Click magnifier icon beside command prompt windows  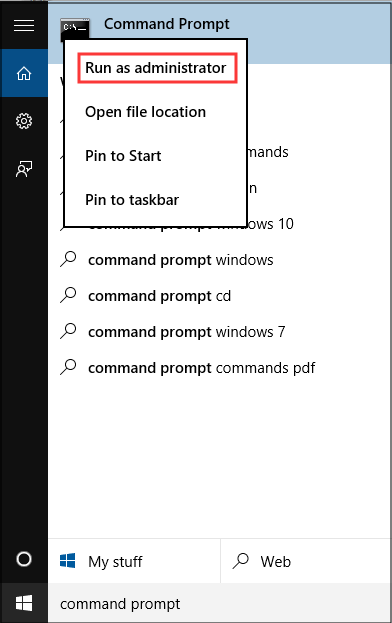[68, 260]
